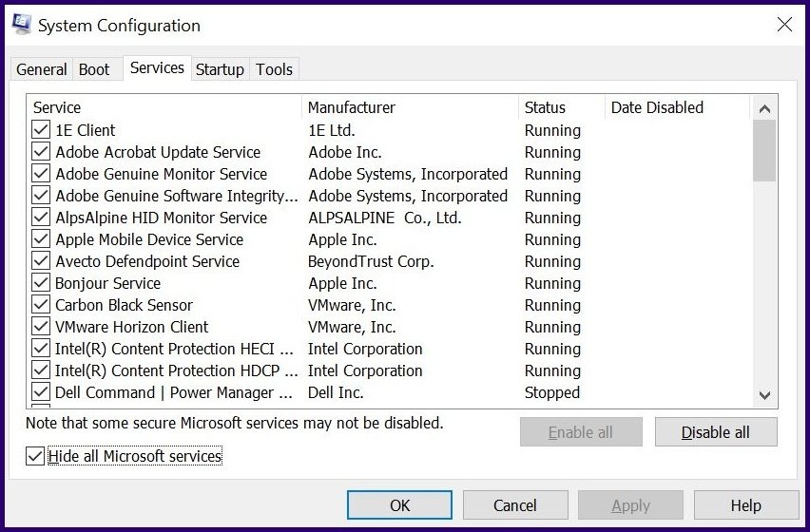Click the Dell Inc. manufacturer cell

click(336, 392)
